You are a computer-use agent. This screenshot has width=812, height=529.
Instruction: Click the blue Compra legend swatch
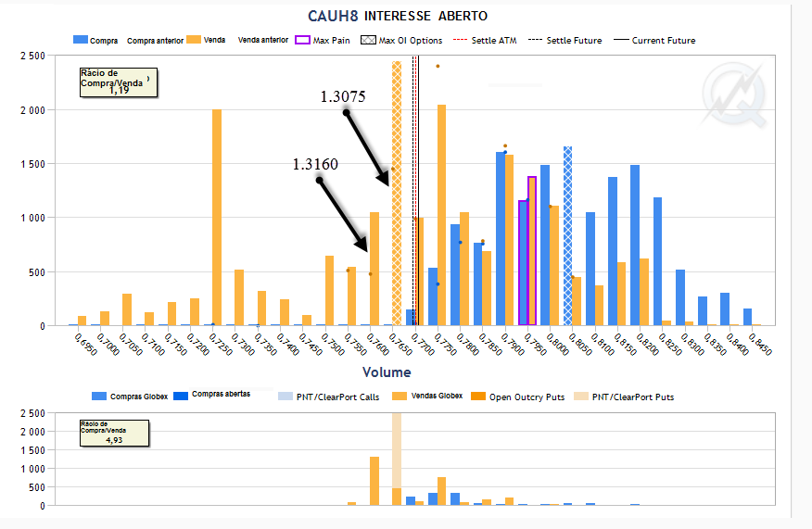click(80, 41)
